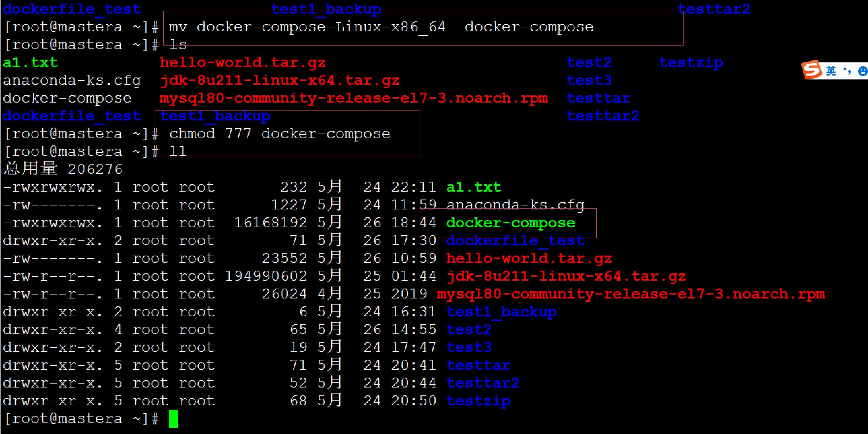The width and height of the screenshot is (868, 434).
Task: Select test1_backup in the ll listing
Action: click(x=501, y=312)
